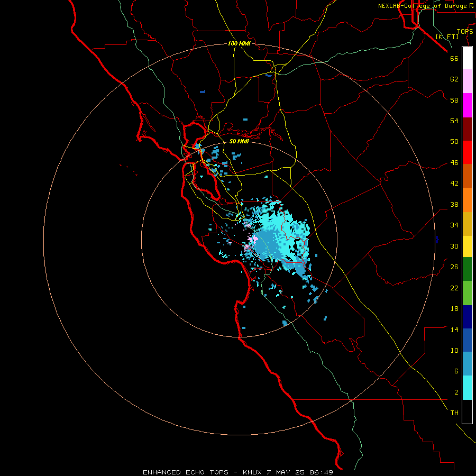
Task: Click the yellow swatch between 30 and 34
Action: [467, 246]
